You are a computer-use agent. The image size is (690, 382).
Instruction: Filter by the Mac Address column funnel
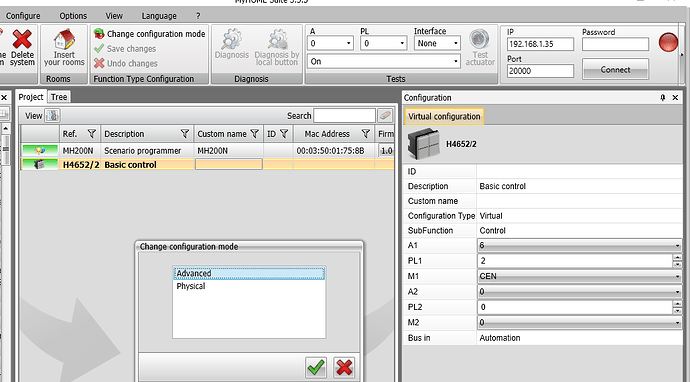[366, 133]
